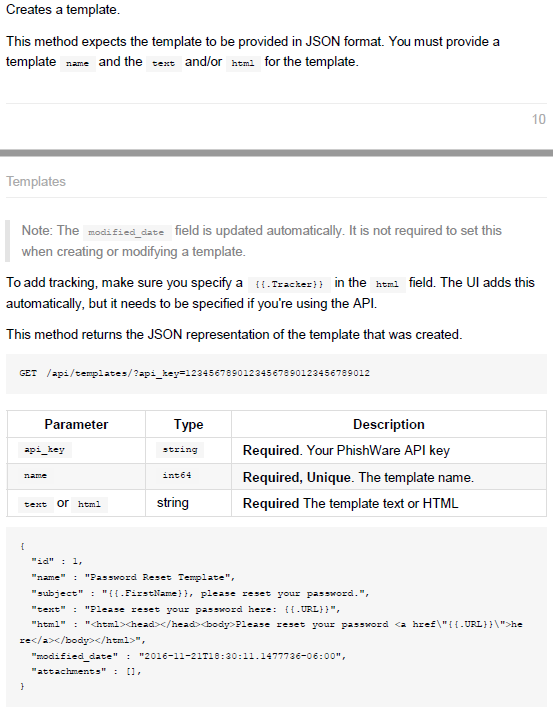Click the "attachments" line in JSON example
Screen dimensions: 553x713
[86, 672]
